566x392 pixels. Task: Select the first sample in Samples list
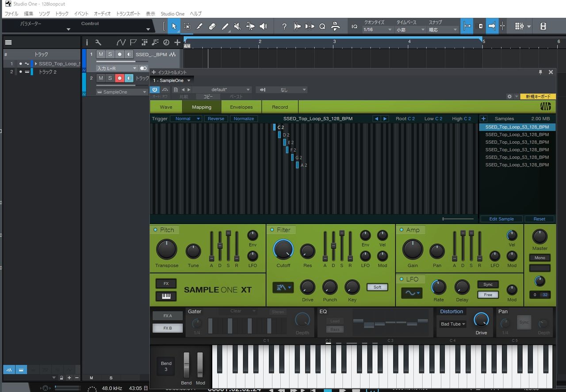pyautogui.click(x=517, y=127)
